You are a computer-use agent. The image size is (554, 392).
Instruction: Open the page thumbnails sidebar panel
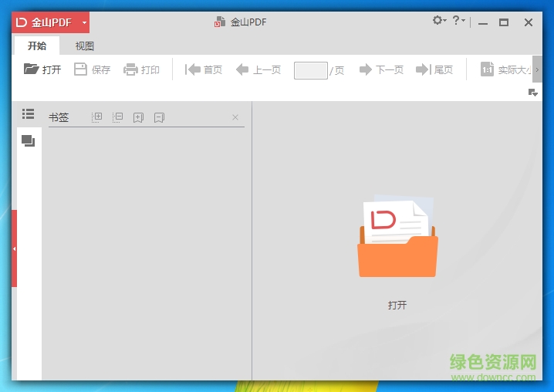coord(29,140)
